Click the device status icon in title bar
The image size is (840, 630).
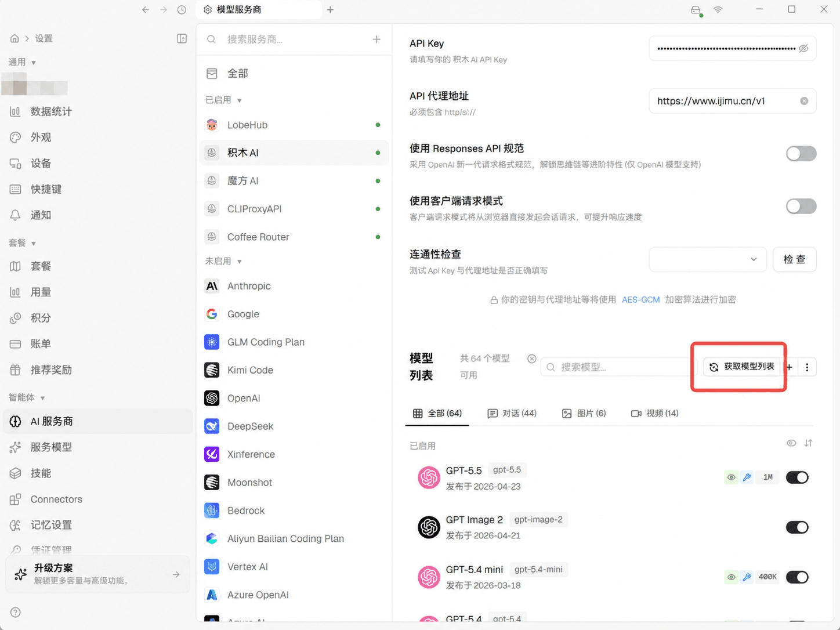point(696,10)
